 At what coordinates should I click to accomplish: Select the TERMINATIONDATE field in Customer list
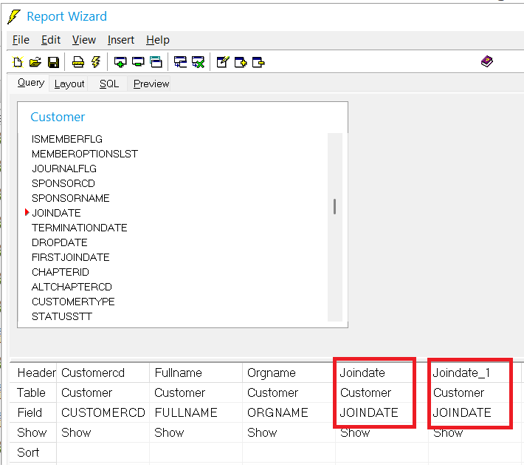[80, 228]
